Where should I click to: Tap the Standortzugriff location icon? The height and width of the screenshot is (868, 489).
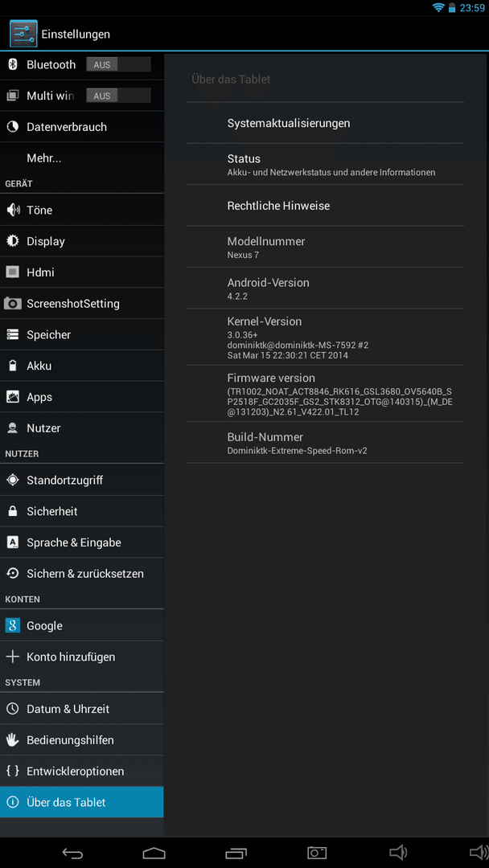click(x=12, y=480)
